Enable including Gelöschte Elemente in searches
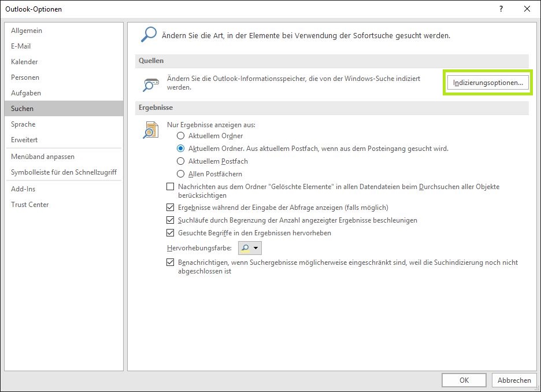Image resolution: width=541 pixels, height=392 pixels. (x=170, y=187)
